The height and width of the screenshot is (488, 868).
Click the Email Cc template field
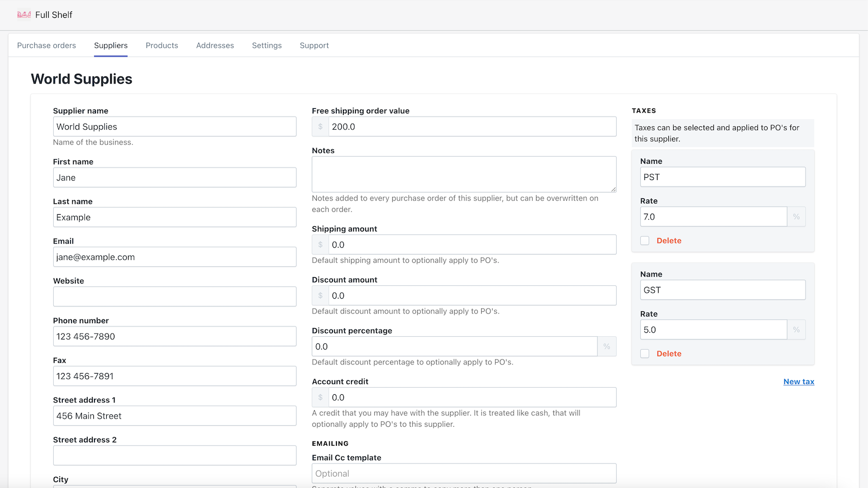click(x=464, y=473)
